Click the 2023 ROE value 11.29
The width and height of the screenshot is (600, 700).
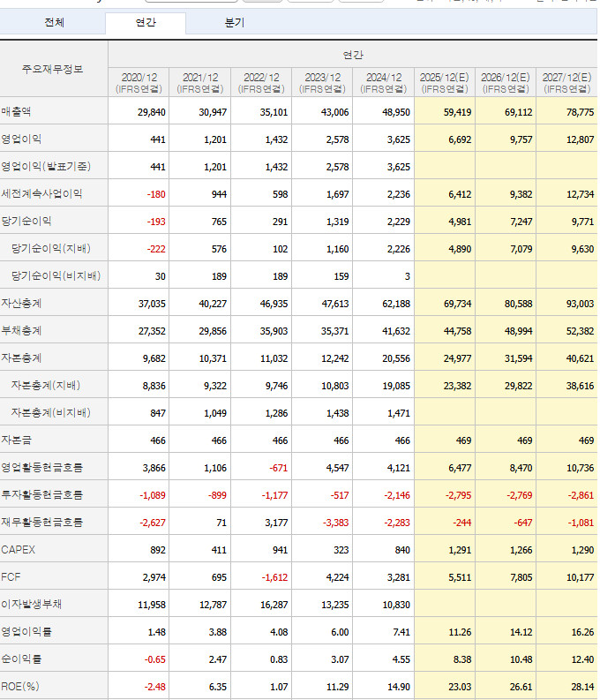point(338,687)
